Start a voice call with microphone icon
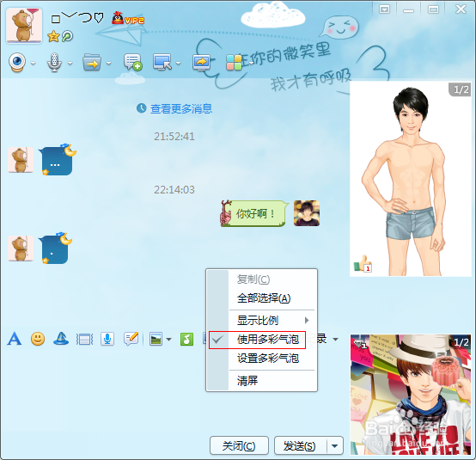 [54, 63]
